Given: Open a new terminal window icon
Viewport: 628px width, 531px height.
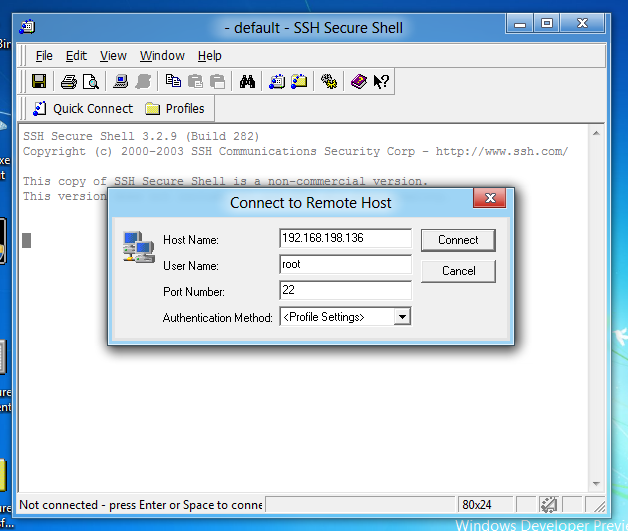Looking at the screenshot, I should click(x=277, y=81).
